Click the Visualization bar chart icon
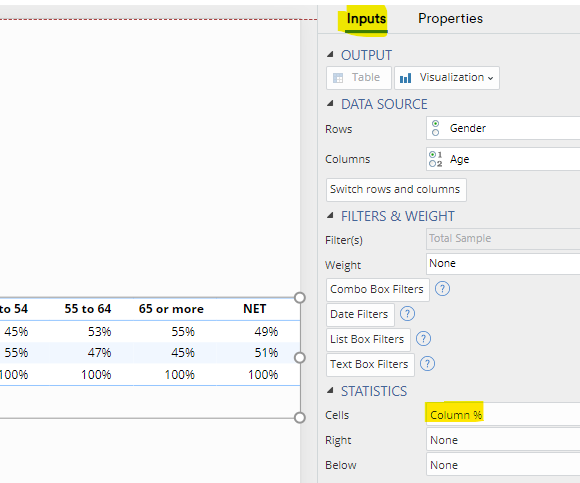Screen dimensions: 580x483 [x=405, y=78]
